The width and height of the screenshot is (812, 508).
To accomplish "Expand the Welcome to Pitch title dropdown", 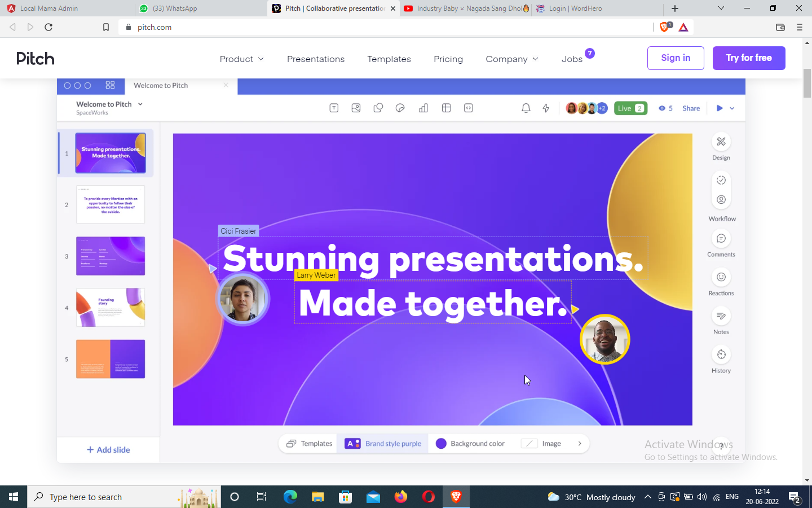I will [x=140, y=104].
